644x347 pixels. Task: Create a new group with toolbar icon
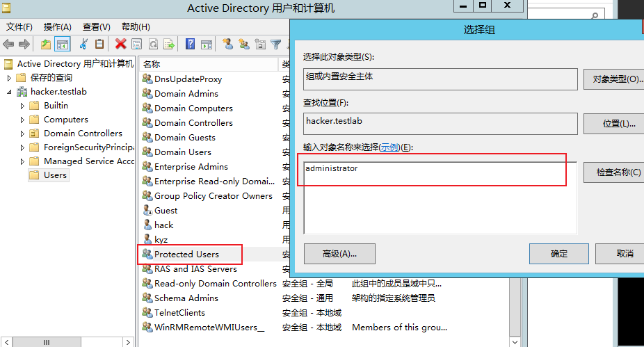coord(244,44)
